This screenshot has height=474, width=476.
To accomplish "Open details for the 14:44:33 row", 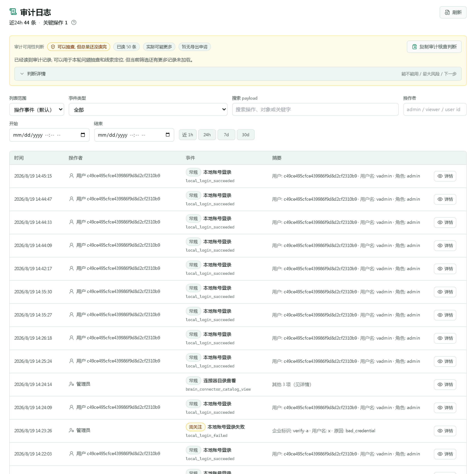I will click(x=445, y=223).
